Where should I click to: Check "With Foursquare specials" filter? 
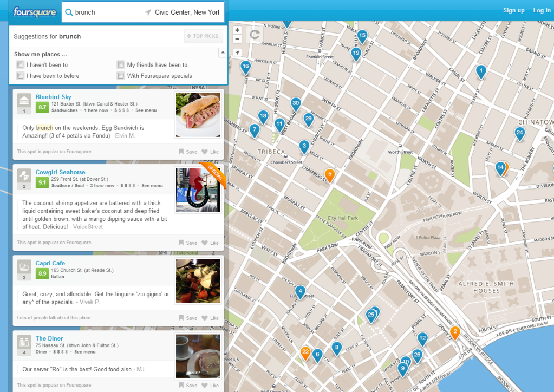(x=121, y=76)
